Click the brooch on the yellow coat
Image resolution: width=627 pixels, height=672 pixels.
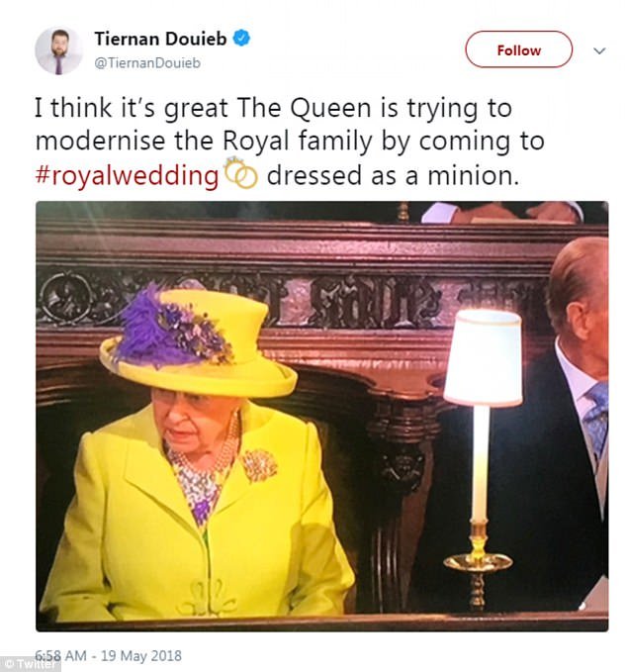(x=259, y=464)
